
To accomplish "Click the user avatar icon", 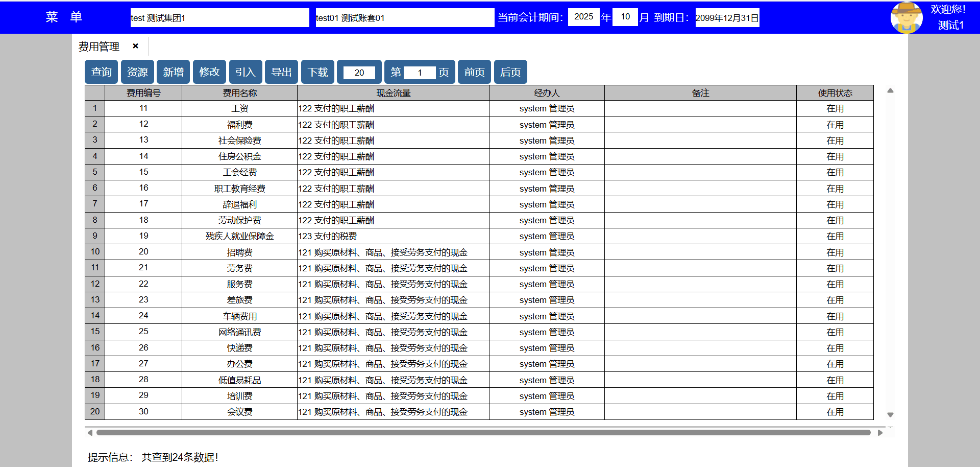I will 906,17.
